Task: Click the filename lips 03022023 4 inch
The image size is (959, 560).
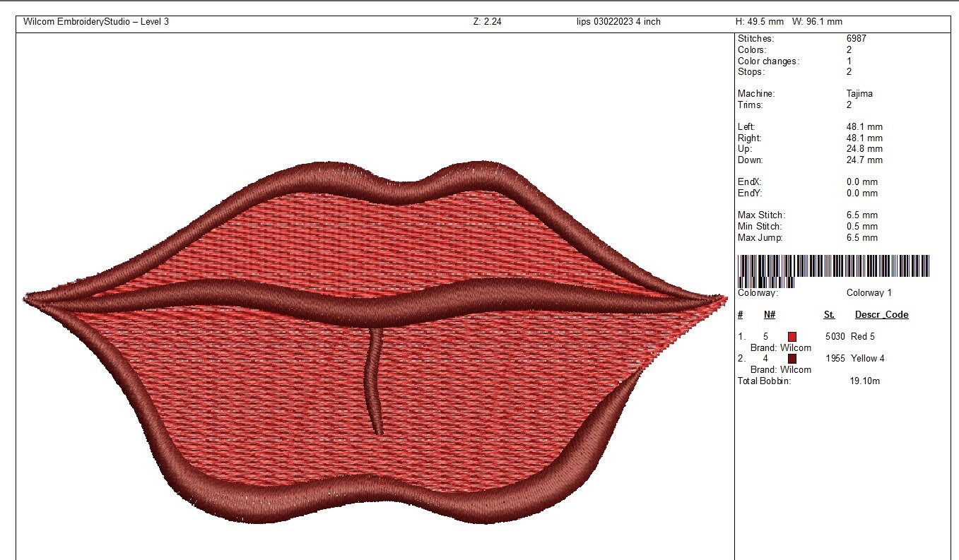Action: pos(618,21)
